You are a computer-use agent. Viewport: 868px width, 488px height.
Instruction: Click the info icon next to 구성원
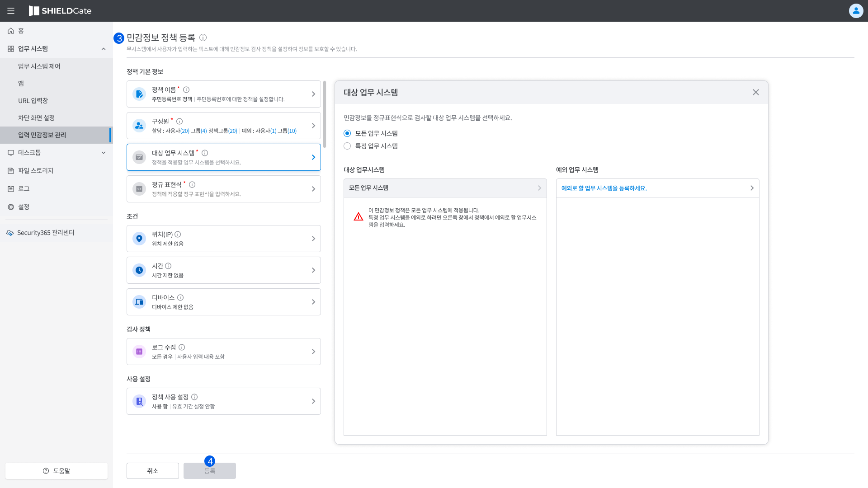pyautogui.click(x=179, y=122)
